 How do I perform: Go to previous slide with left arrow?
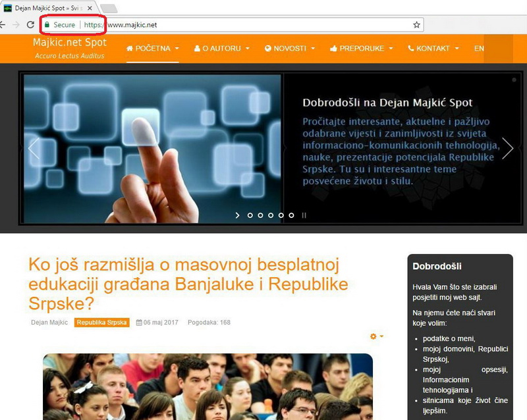(x=34, y=148)
